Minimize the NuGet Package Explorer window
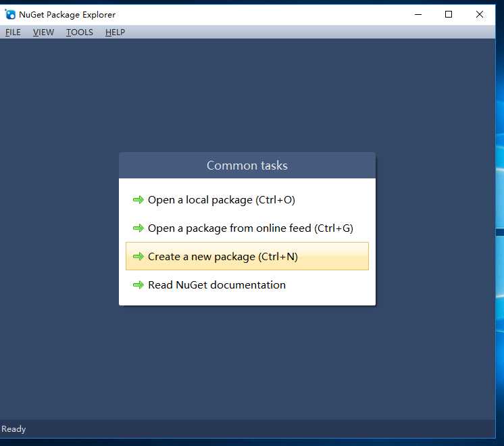504x446 pixels. click(x=418, y=14)
